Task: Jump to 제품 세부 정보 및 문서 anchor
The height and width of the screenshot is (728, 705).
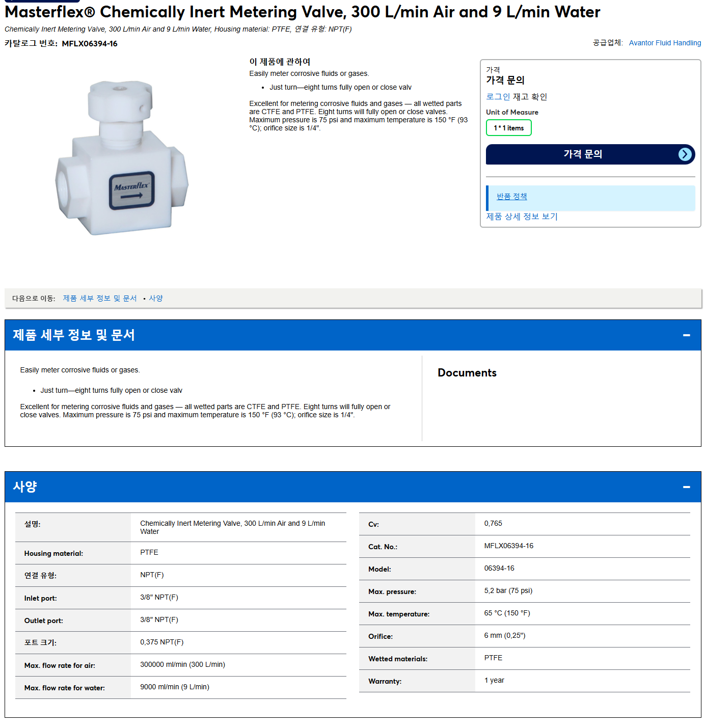Action: [x=100, y=299]
